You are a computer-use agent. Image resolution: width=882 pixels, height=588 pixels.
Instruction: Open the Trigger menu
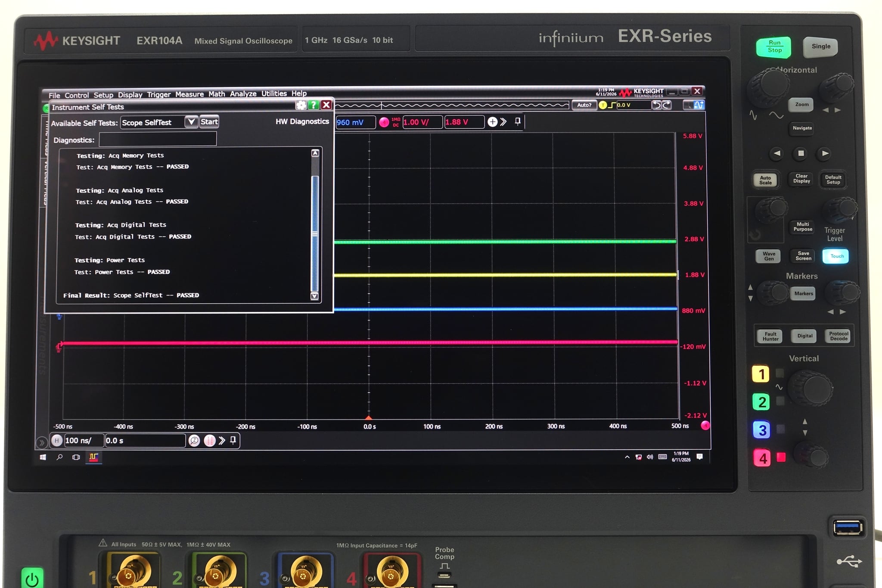tap(158, 94)
